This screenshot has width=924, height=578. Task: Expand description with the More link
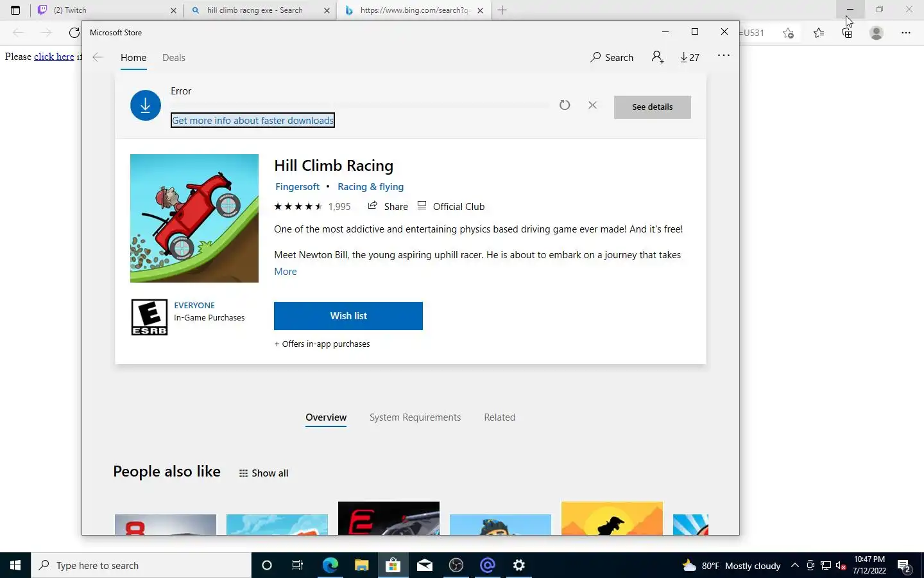click(x=286, y=272)
